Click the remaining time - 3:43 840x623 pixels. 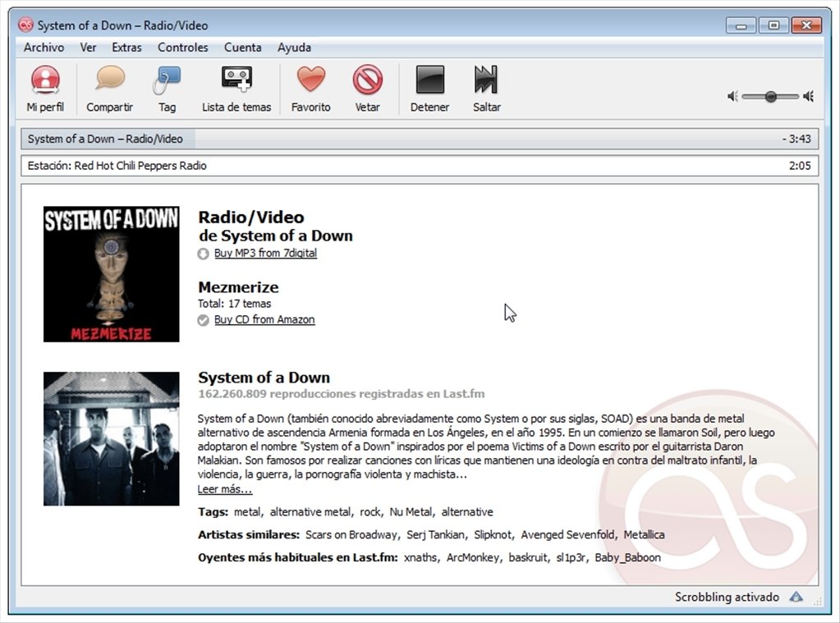coord(796,139)
